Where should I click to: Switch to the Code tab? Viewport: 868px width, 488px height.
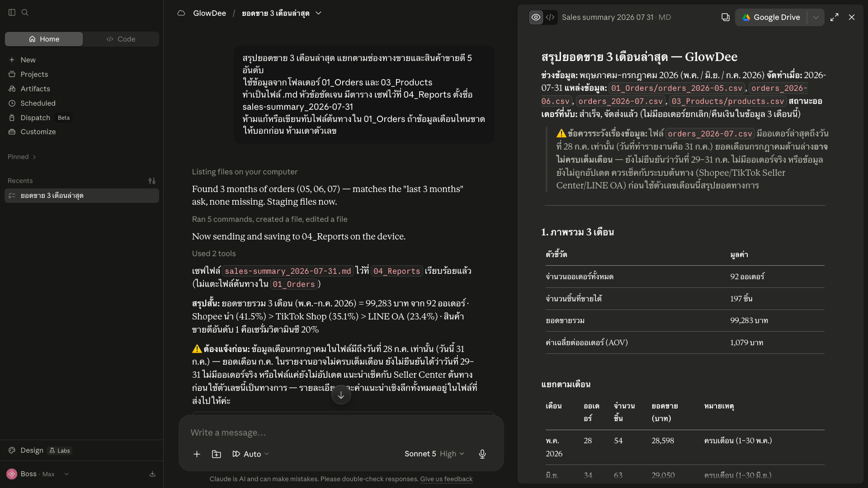[x=121, y=39]
